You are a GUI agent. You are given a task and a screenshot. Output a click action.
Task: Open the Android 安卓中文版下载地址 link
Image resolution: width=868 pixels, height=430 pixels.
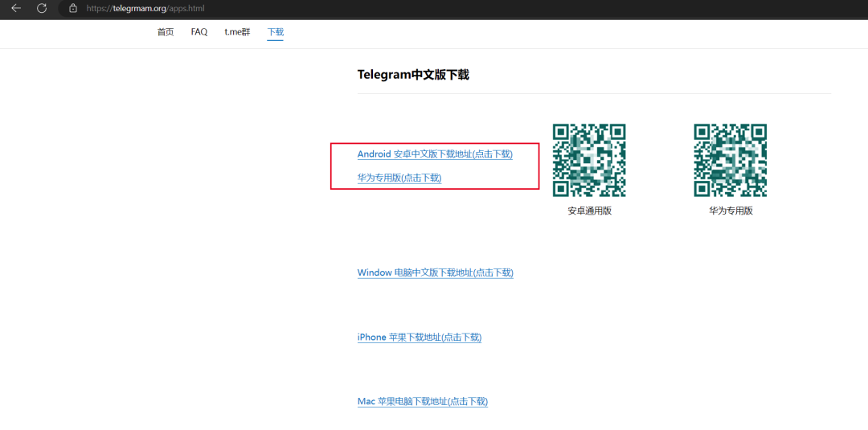pos(435,154)
